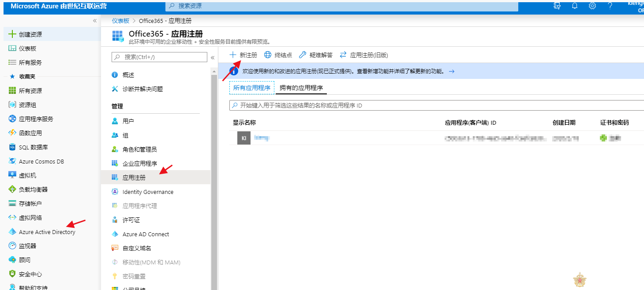Click the 仪表板 breadcrumb link
Viewport: 644px width, 290px height.
pyautogui.click(x=120, y=21)
